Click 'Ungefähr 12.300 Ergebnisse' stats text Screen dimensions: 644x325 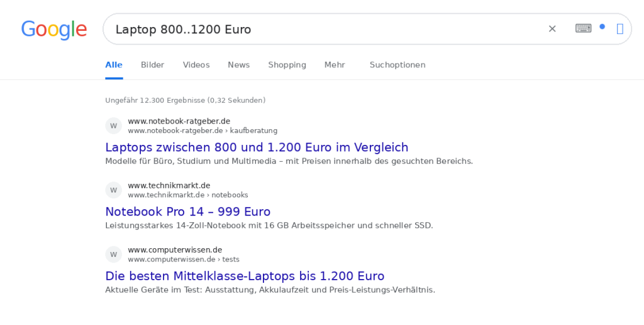(186, 100)
